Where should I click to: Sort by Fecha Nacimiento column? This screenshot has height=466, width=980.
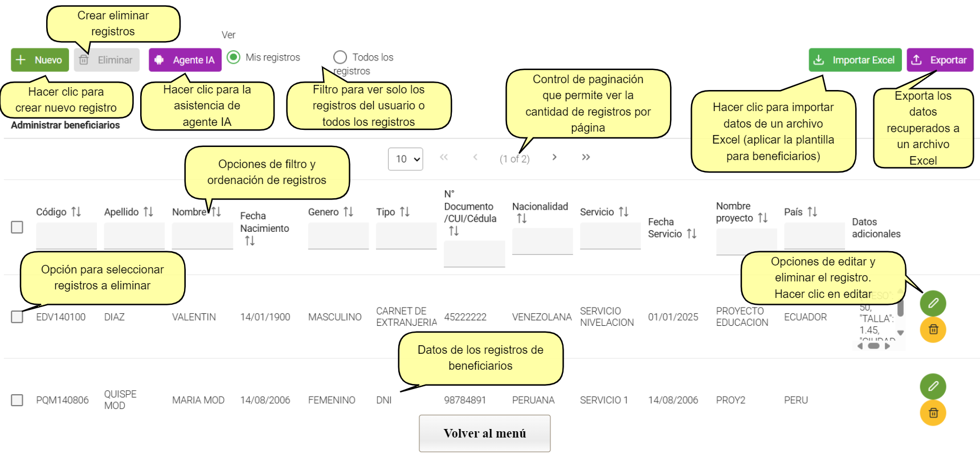pyautogui.click(x=250, y=241)
